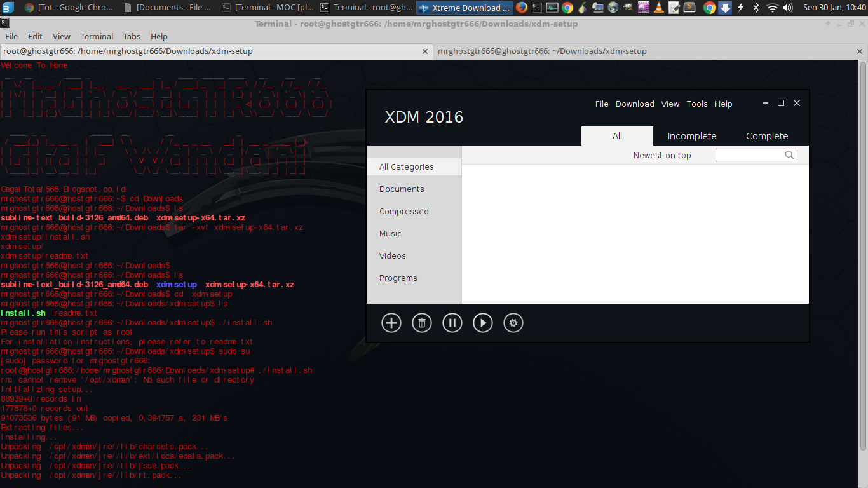Viewport: 868px width, 488px height.
Task: Open Terminal window Tabs menu
Action: (x=132, y=36)
